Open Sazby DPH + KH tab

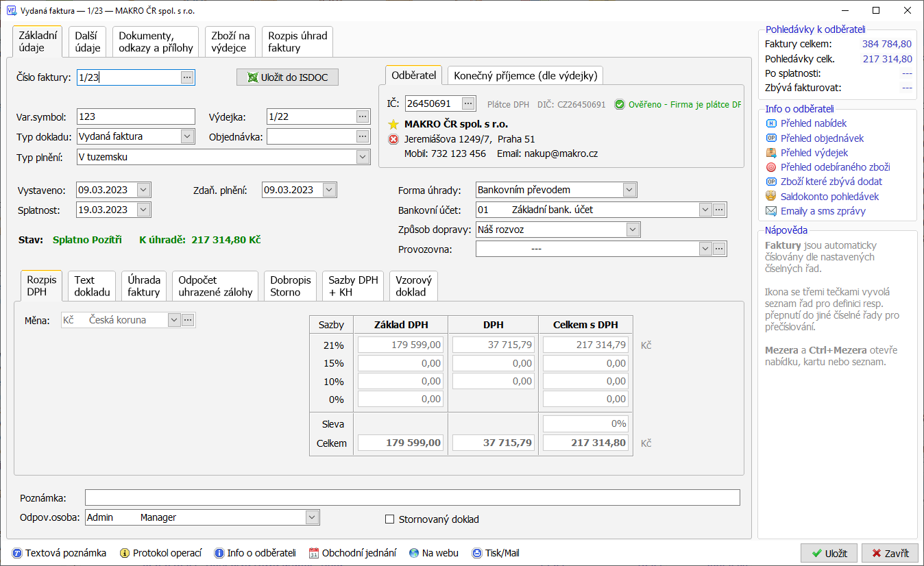(353, 286)
